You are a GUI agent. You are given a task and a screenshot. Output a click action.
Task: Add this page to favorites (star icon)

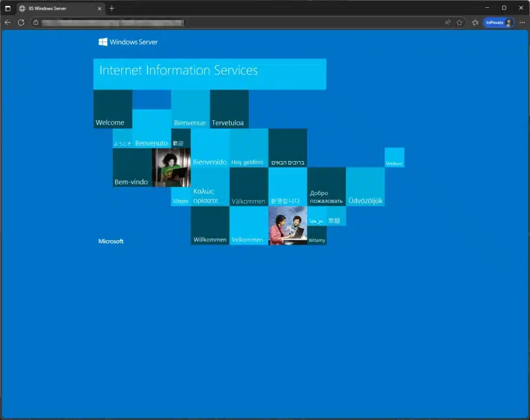tap(460, 22)
